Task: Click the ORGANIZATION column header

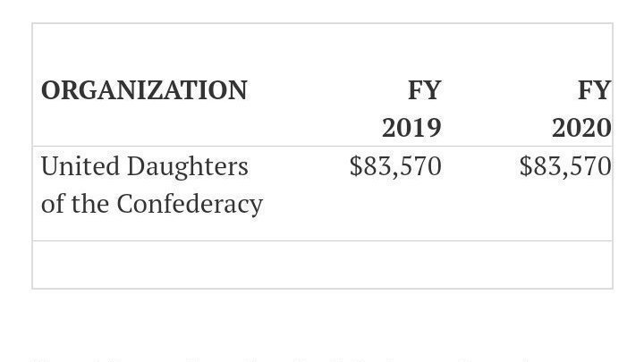Action: coord(144,90)
